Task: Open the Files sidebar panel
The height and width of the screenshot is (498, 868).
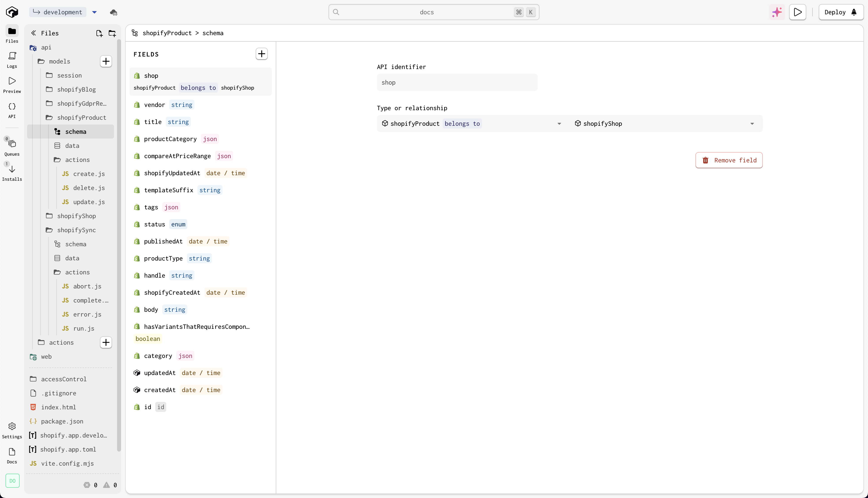Action: pyautogui.click(x=12, y=35)
